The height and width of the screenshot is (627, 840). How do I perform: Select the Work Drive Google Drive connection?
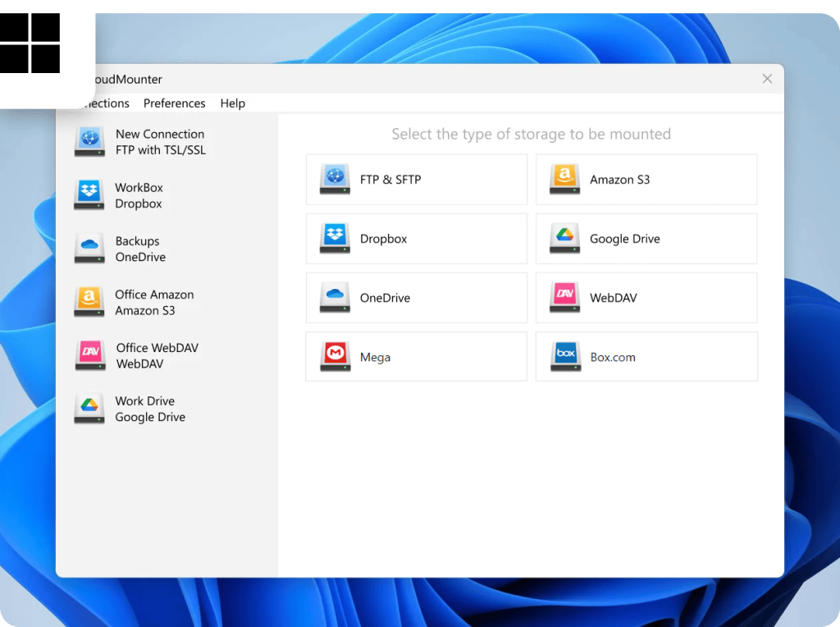(x=167, y=409)
